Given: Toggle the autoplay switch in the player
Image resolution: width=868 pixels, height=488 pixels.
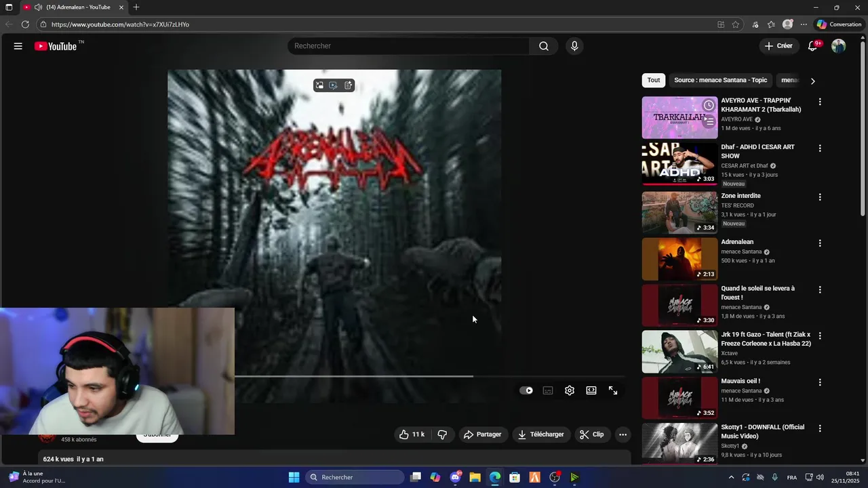Looking at the screenshot, I should [526, 390].
